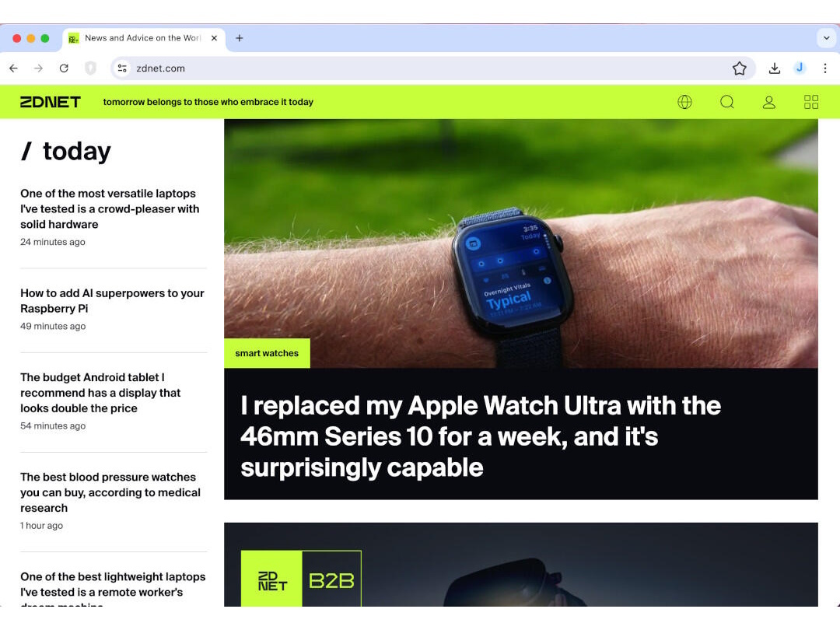
Task: Click the ZDNET search magnifier icon
Action: [727, 102]
